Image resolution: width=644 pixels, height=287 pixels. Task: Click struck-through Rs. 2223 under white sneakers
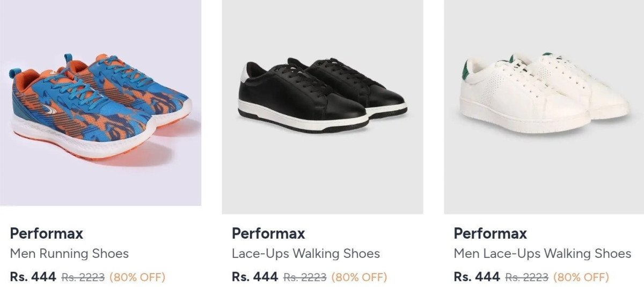pos(527,278)
